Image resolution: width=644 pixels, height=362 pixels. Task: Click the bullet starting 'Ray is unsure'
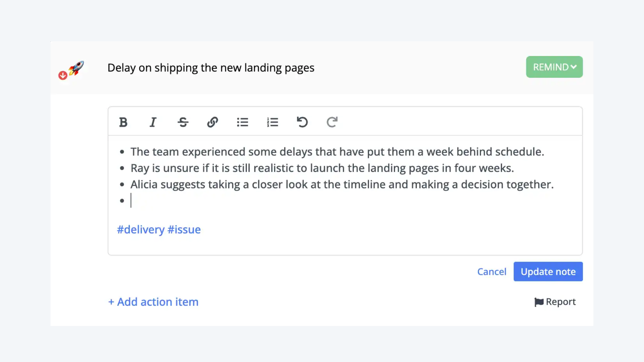(322, 168)
